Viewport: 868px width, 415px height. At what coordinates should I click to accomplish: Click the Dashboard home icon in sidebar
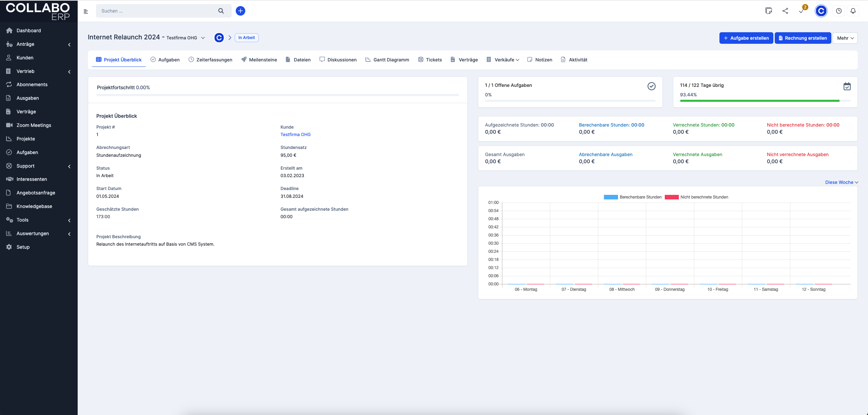tap(9, 31)
